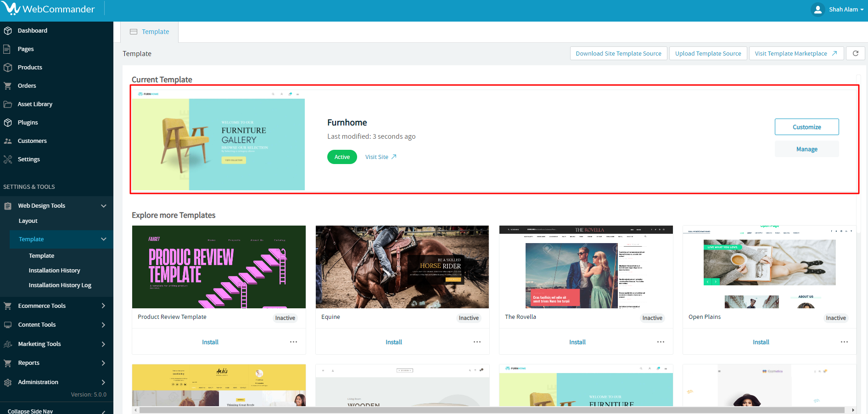Manage the Furnhome template

pyautogui.click(x=807, y=149)
